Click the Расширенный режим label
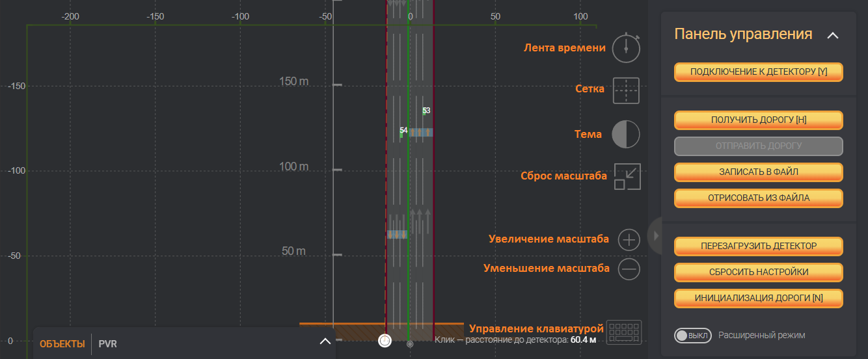Viewport: 868px width, 359px height. [x=762, y=336]
